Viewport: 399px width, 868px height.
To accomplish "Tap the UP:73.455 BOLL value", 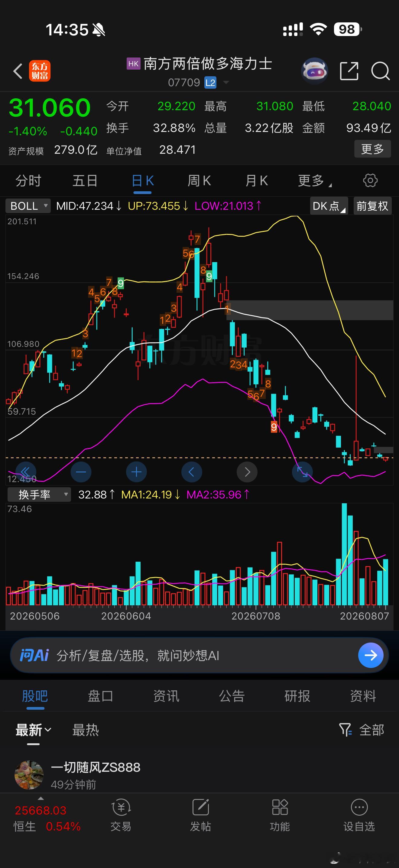I will click(158, 206).
